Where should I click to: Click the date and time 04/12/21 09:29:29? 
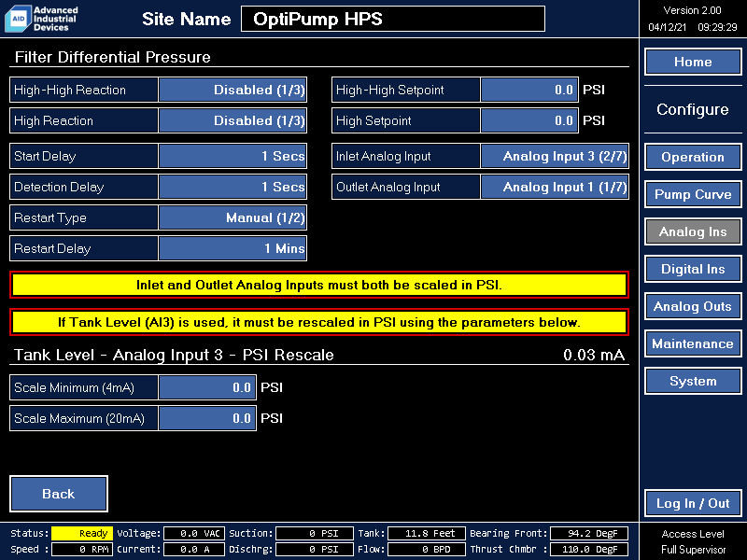click(x=692, y=27)
